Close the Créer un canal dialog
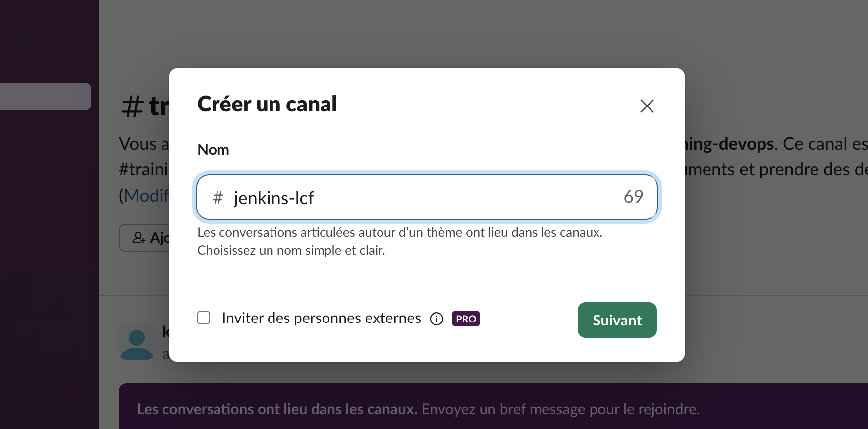This screenshot has width=868, height=429. 647,106
